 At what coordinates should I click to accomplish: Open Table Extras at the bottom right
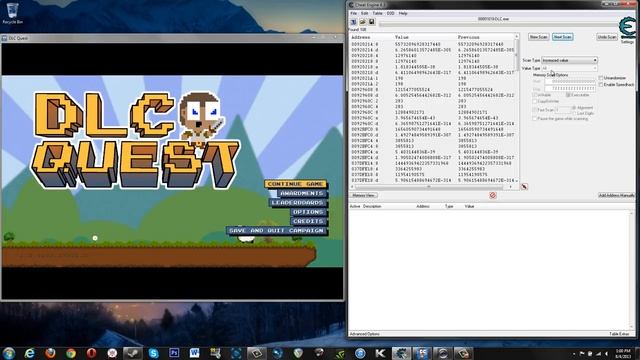point(619,334)
